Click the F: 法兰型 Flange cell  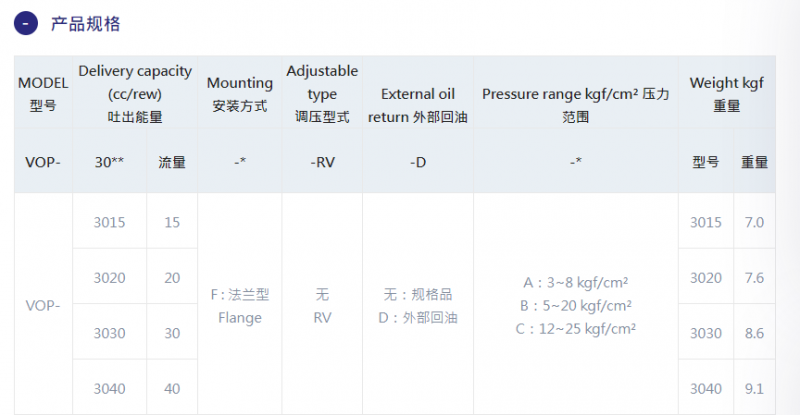pyautogui.click(x=239, y=305)
